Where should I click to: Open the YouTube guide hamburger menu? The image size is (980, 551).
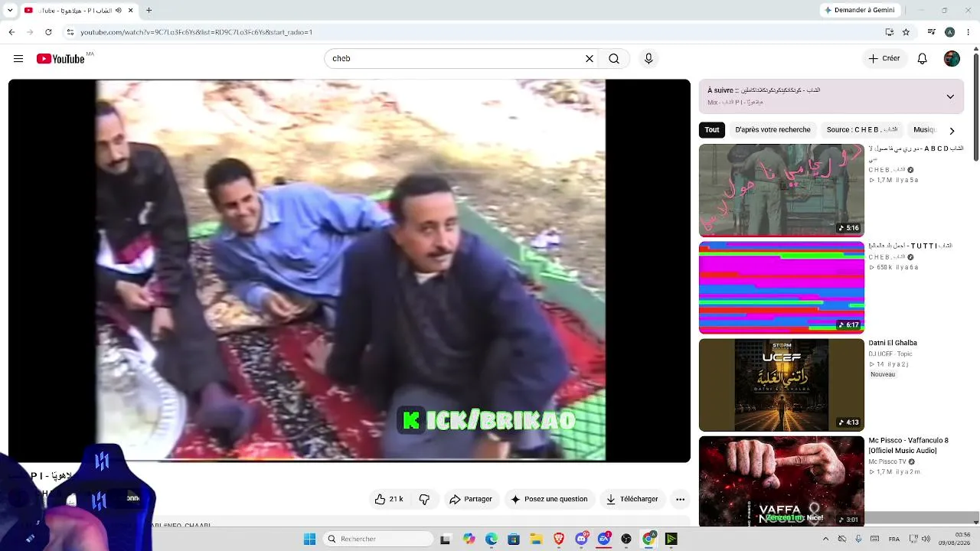18,59
